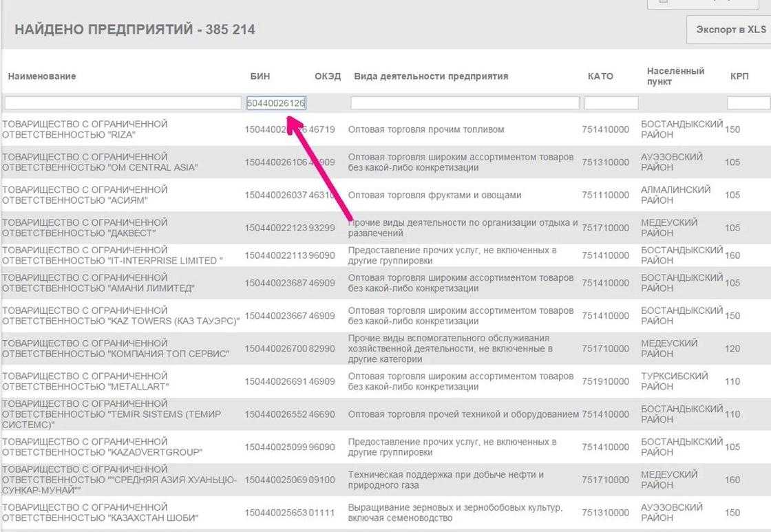The image size is (771, 532).
Task: Select the "КАЗАХСТАН ШОБИ" company row
Action: [x=385, y=512]
